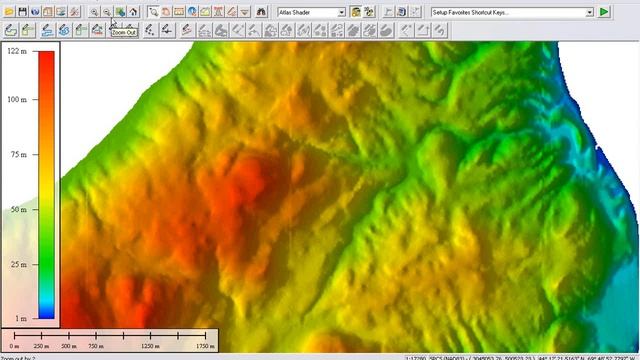Select the Feature Info tool
Viewport: 640px width, 360px height.
pos(192,12)
